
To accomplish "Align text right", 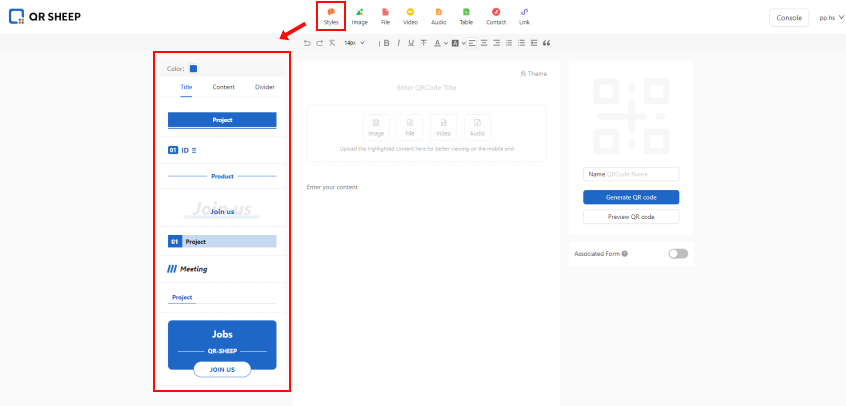I will [x=496, y=43].
